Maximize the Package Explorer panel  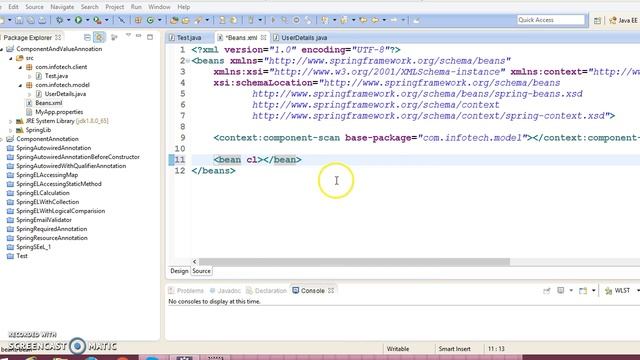tap(150, 37)
